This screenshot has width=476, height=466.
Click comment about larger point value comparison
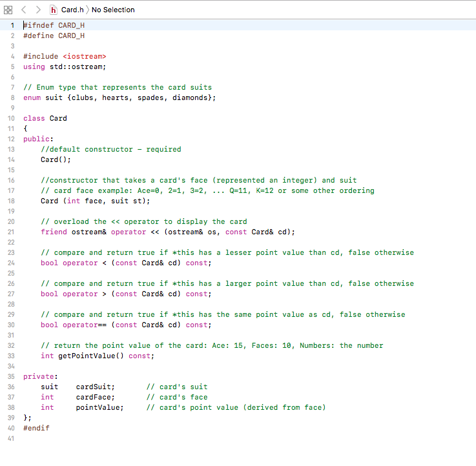pos(227,283)
